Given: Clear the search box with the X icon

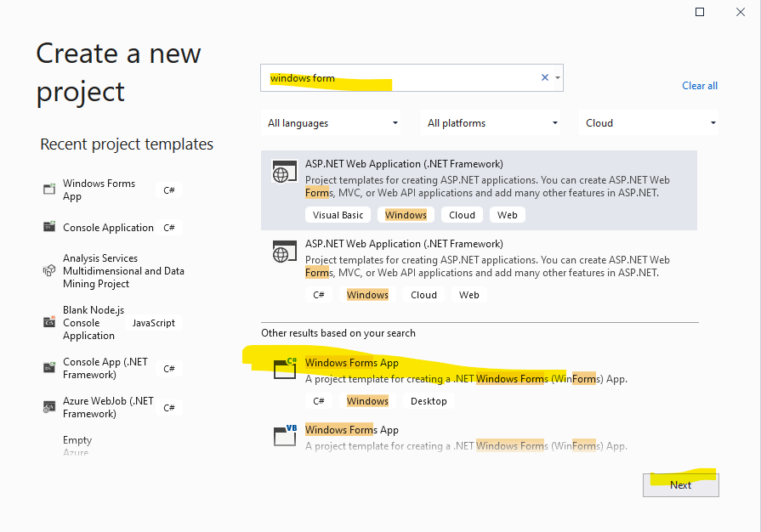Looking at the screenshot, I should [545, 77].
